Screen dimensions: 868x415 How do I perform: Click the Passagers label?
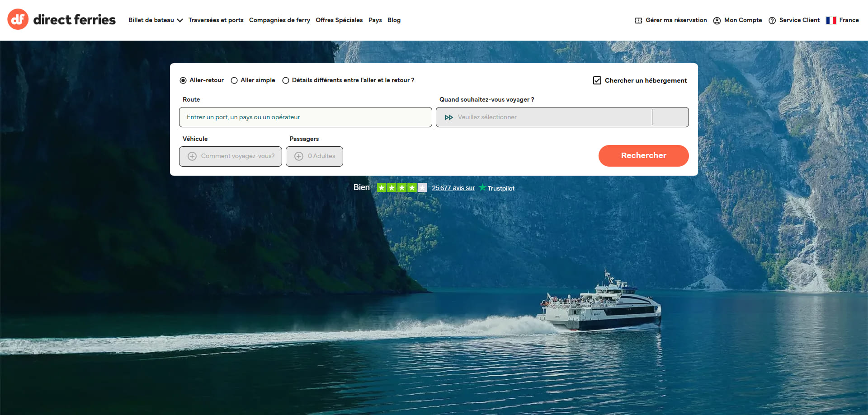pos(304,139)
